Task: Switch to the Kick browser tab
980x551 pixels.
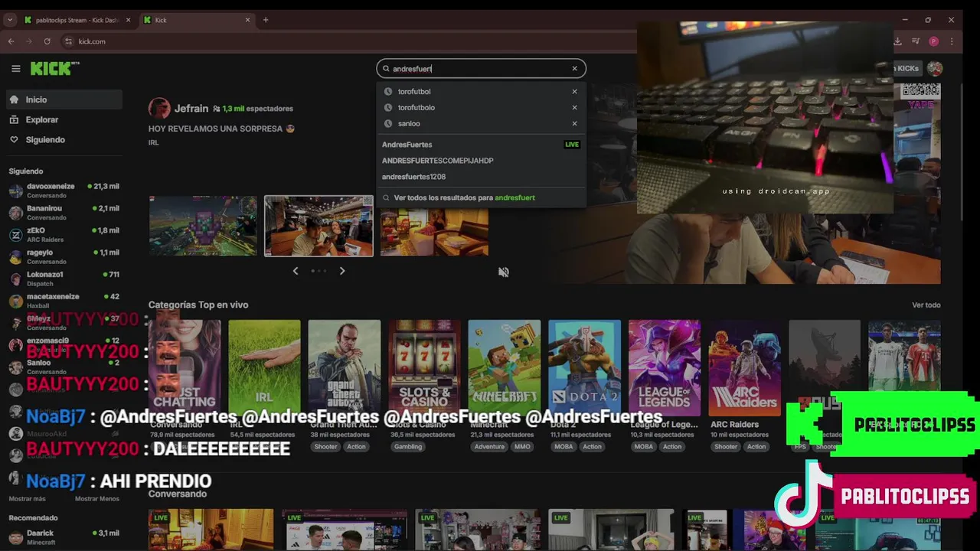Action: 198,20
